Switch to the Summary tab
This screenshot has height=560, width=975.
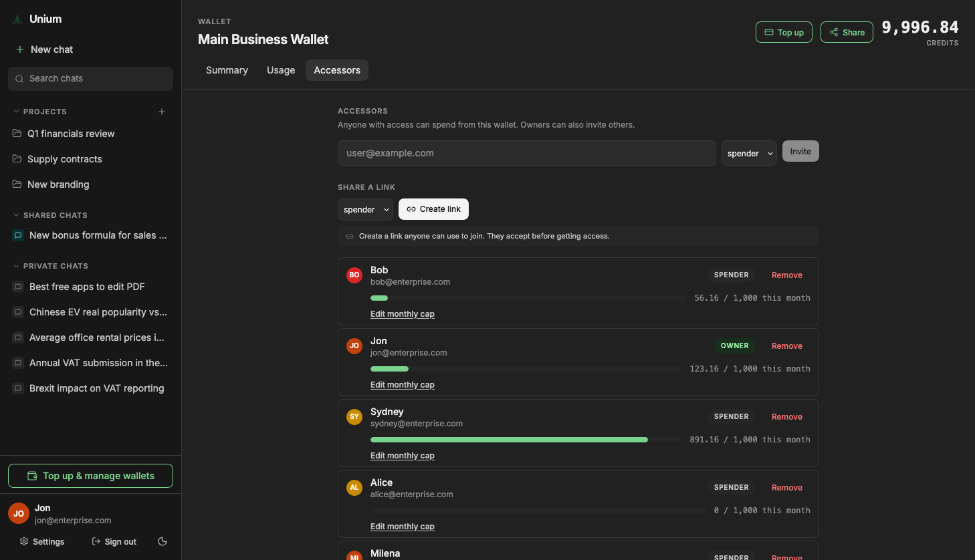point(227,70)
